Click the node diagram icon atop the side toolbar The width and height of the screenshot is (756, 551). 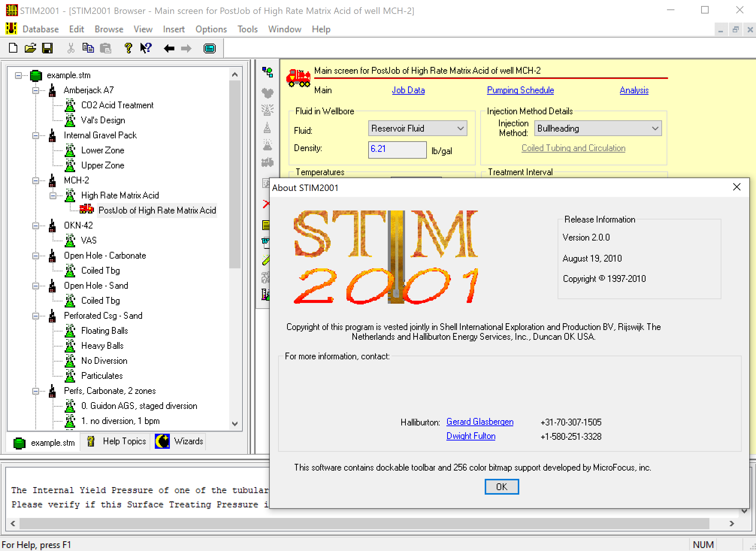tap(268, 73)
